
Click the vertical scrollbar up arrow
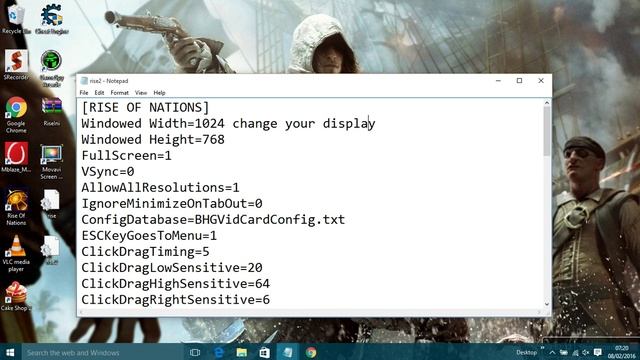(x=547, y=103)
